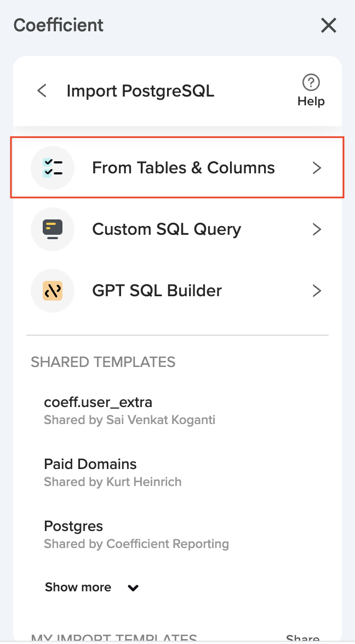Click the Import PostgreSQL header title
The image size is (355, 644).
140,91
